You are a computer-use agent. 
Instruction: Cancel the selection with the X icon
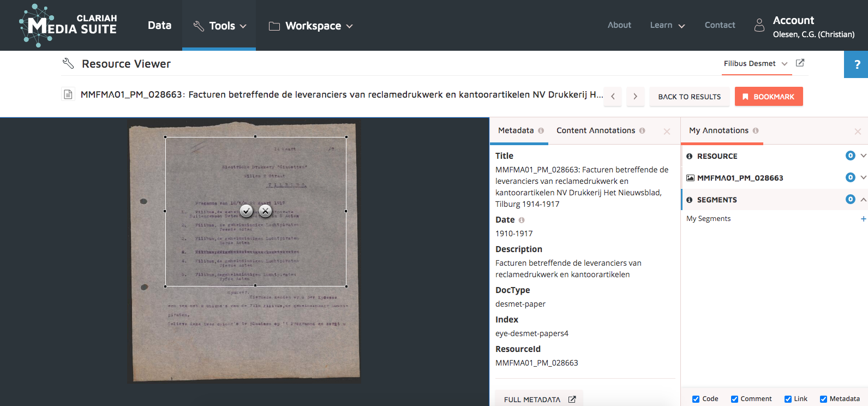(x=265, y=211)
